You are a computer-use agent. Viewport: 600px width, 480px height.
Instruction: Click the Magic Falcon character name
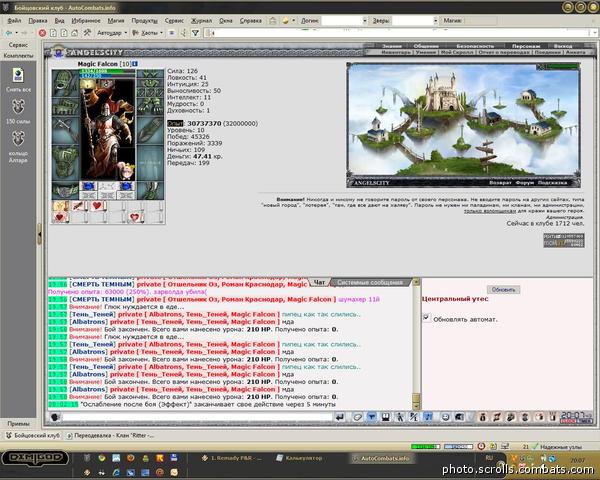(98, 64)
